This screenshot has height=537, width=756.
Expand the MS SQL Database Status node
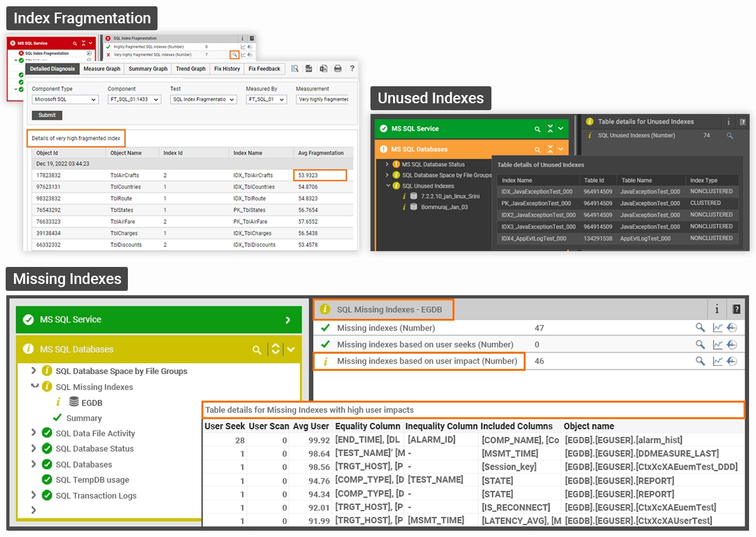coord(387,164)
